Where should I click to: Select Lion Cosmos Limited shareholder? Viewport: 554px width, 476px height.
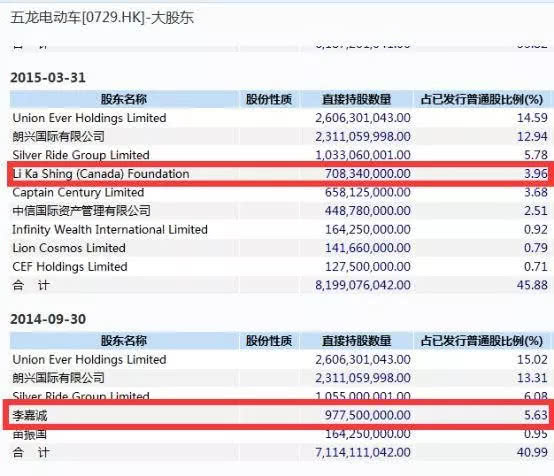[69, 248]
